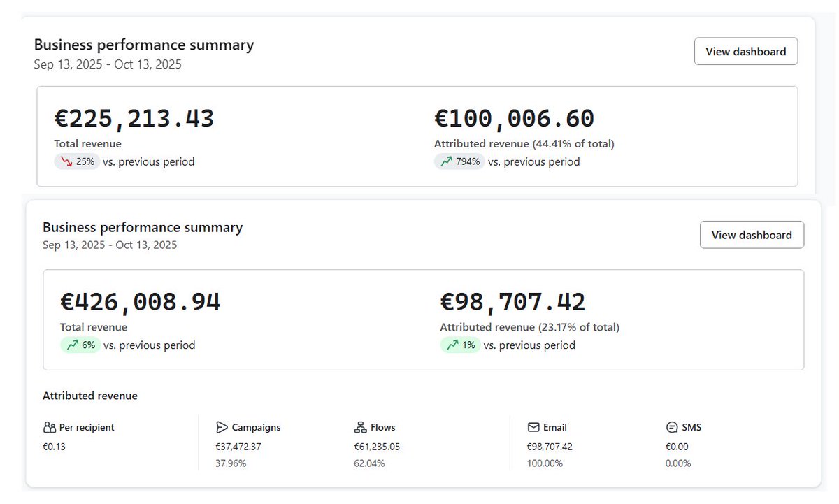
Task: Click the SMS chat bubble icon
Action: point(672,427)
